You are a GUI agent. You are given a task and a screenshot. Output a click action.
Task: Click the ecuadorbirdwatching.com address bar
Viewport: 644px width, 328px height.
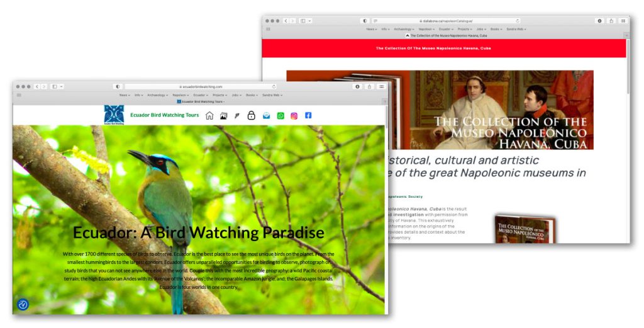tap(200, 87)
